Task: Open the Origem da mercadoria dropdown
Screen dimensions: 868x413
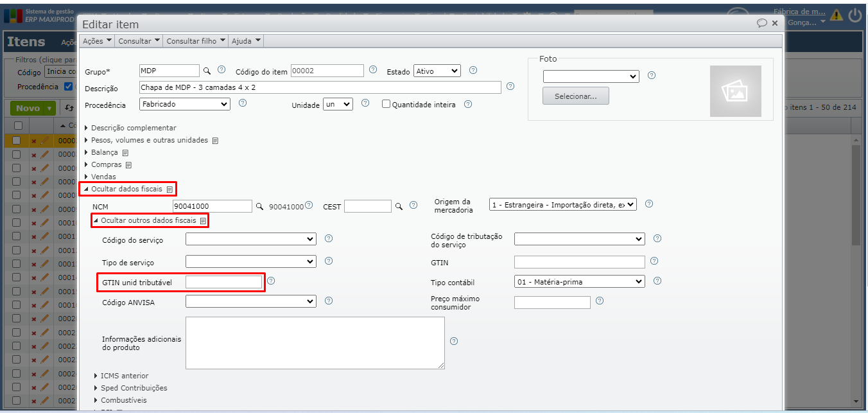Action: click(x=563, y=204)
